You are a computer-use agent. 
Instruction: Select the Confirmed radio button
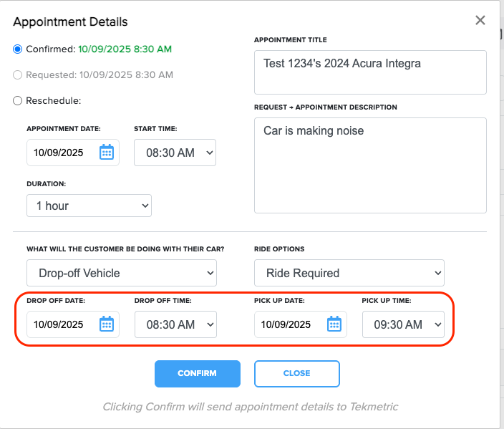click(17, 49)
